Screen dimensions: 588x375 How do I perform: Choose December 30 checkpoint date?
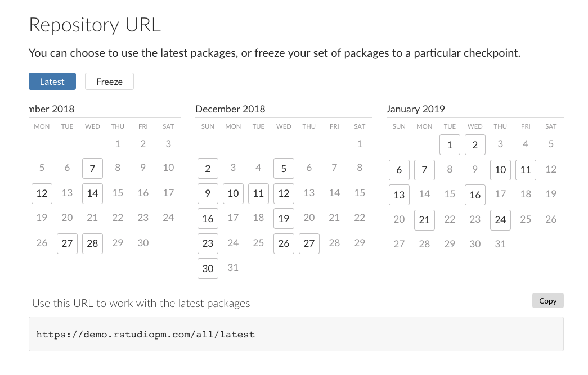coord(208,269)
